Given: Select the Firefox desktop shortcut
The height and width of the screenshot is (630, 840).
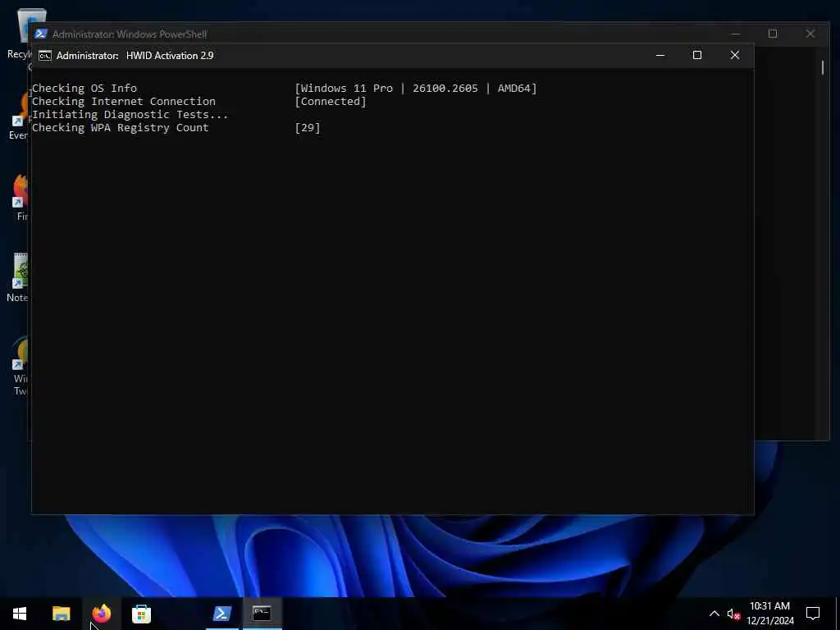Looking at the screenshot, I should coord(21,197).
